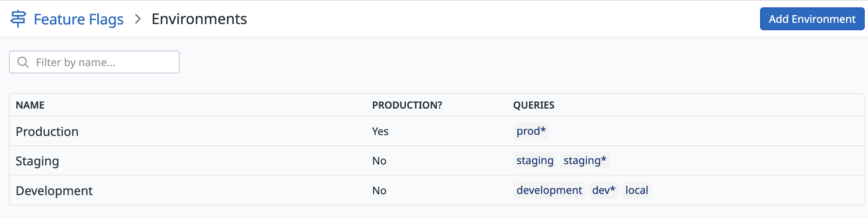Select the Production environment row
Screen dimensions: 868x218
[437, 131]
